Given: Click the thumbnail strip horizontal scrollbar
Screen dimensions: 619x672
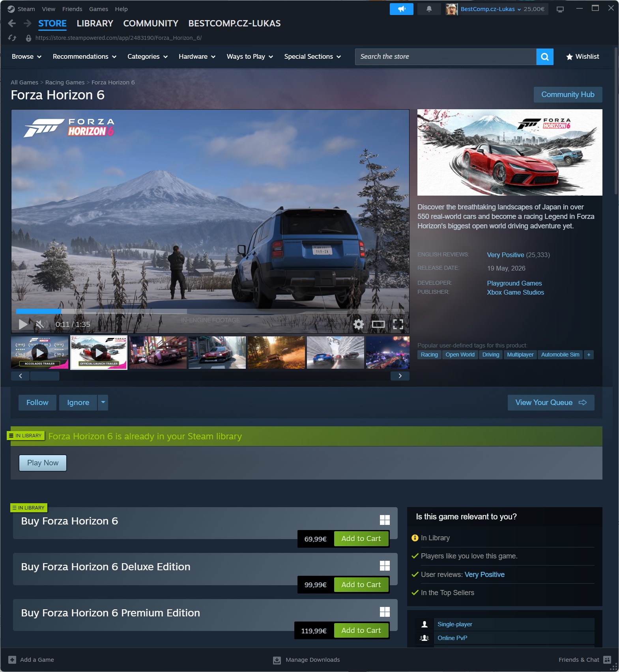Looking at the screenshot, I should (45, 376).
